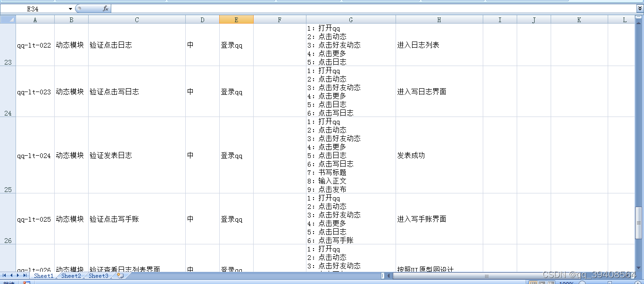Select cell containing qq-lt-023
This screenshot has height=284, width=644.
[x=35, y=92]
